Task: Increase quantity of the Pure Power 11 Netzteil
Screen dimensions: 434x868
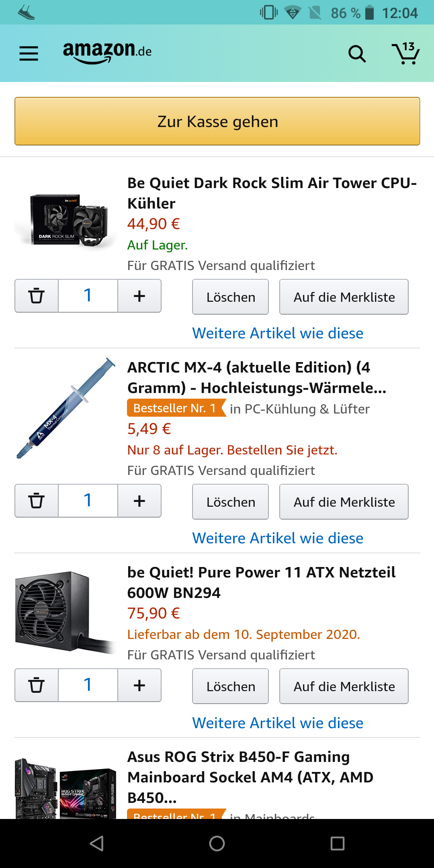Action: click(139, 685)
